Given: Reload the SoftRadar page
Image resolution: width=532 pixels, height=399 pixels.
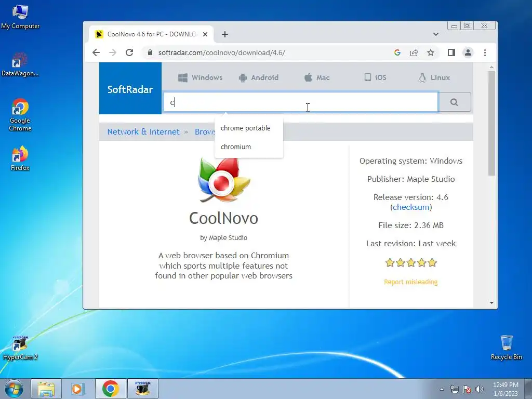Looking at the screenshot, I should (129, 52).
